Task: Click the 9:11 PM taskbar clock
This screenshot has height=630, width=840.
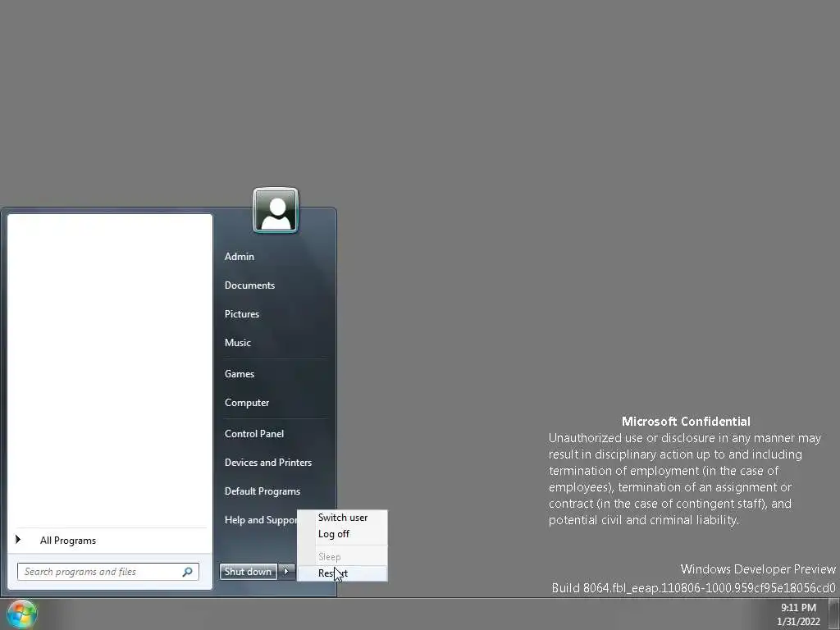Action: tap(798, 608)
